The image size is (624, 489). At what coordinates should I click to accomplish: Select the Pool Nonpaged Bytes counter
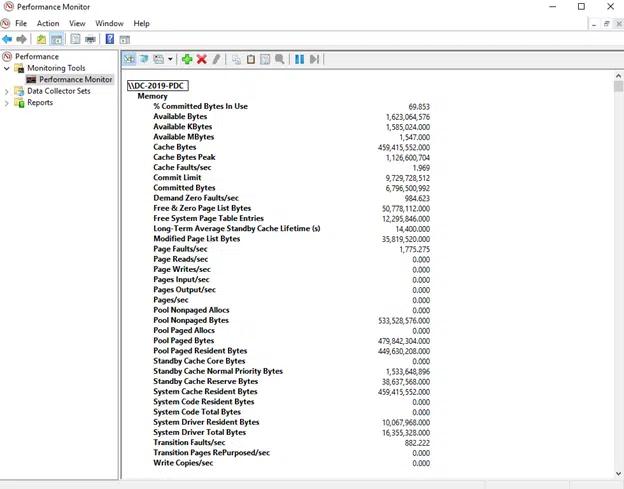191,320
